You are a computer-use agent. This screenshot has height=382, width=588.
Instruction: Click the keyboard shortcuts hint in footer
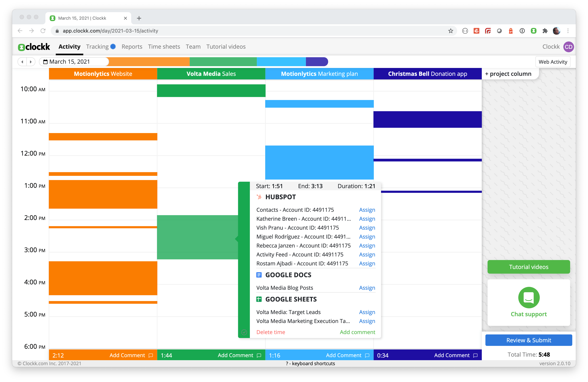click(310, 363)
